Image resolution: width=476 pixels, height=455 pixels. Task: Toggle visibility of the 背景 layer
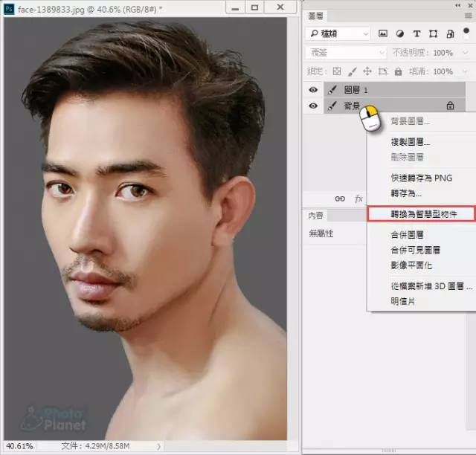click(x=313, y=106)
